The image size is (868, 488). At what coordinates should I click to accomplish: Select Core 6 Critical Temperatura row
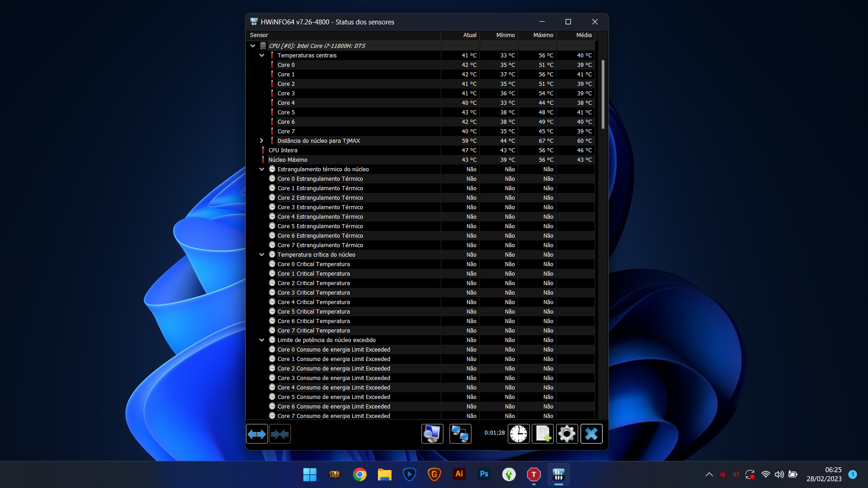(x=420, y=321)
